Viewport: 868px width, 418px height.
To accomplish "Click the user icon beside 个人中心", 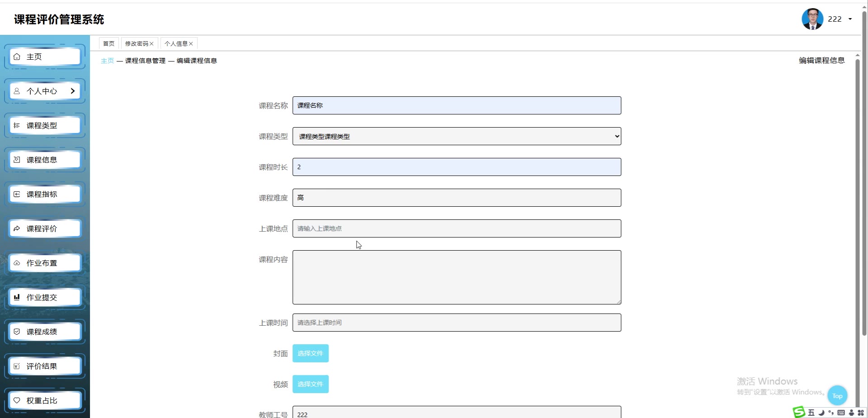I will 17,91.
